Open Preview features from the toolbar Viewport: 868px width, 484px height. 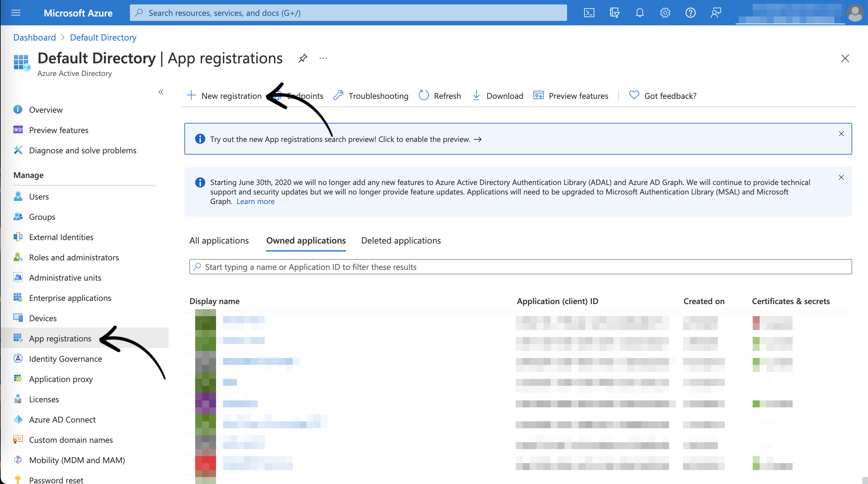tap(571, 96)
